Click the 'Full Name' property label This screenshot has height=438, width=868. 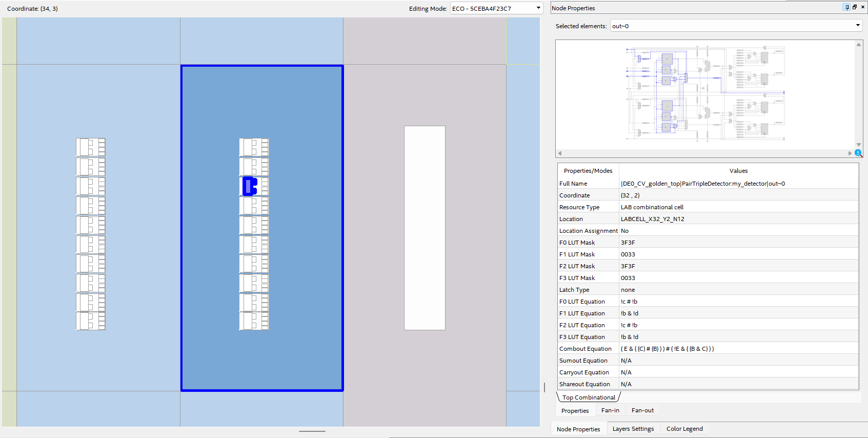573,184
